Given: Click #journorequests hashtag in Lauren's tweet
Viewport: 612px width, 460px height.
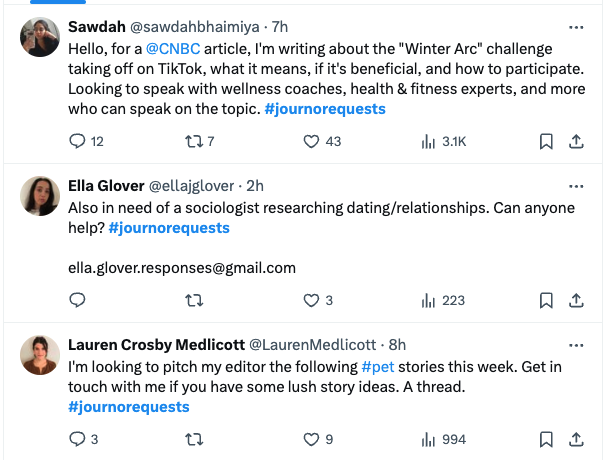Looking at the screenshot, I should tap(129, 407).
